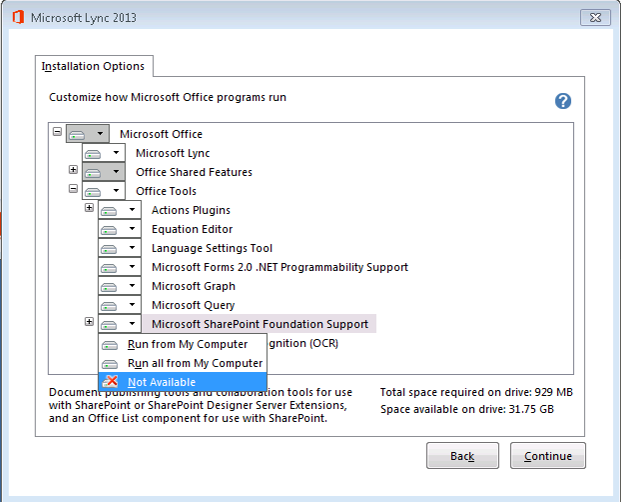Select the Microsoft Office tree label
The width and height of the screenshot is (621, 502).
(x=161, y=134)
